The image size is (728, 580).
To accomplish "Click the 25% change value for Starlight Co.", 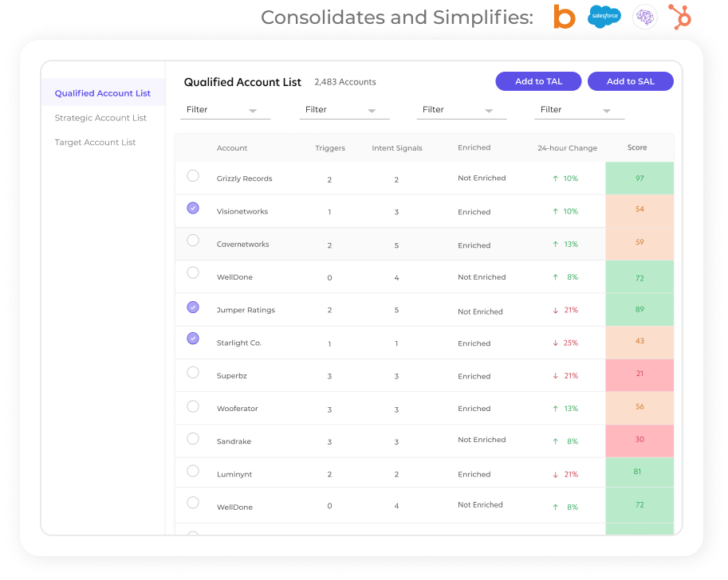I will 571,343.
